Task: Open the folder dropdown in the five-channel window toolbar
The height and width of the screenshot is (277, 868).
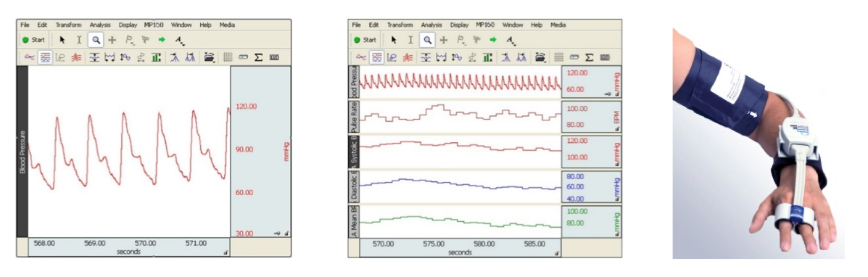Action: click(x=540, y=57)
